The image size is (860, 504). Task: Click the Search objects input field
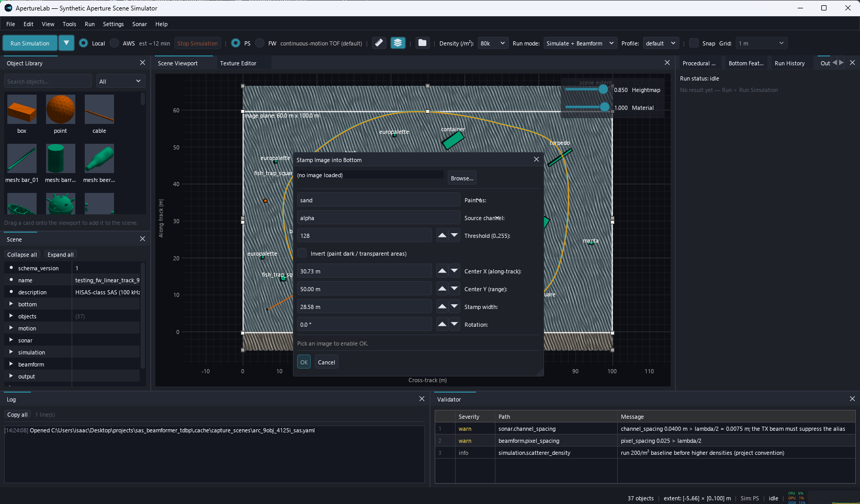point(48,81)
